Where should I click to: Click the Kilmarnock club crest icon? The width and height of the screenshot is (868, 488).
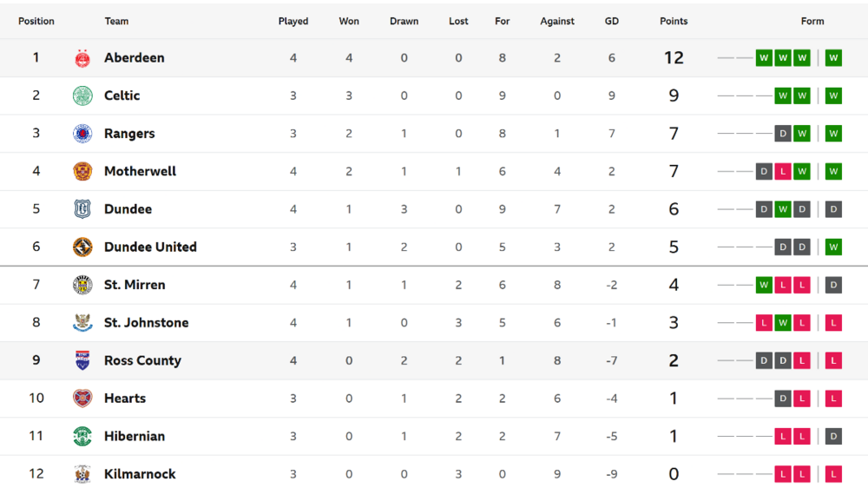pos(82,474)
